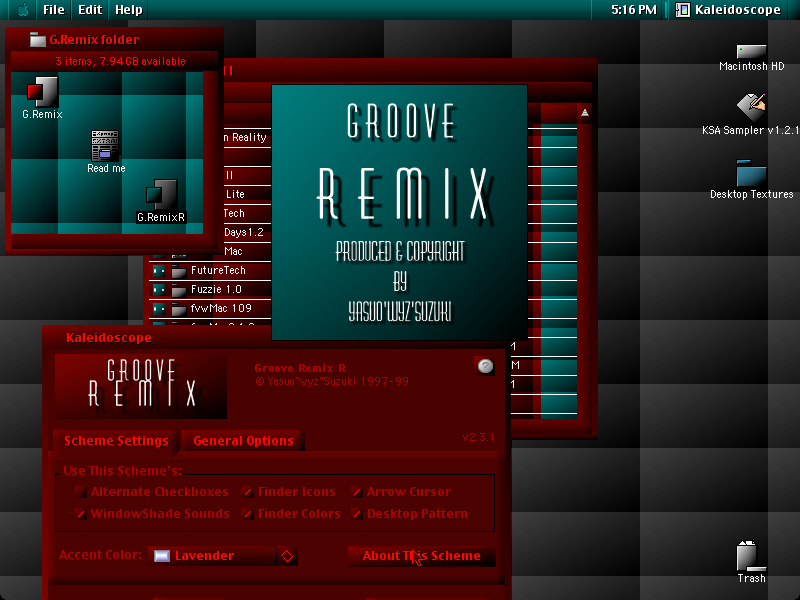Screen dimensions: 800x600
Task: Click the help question mark button
Action: click(485, 366)
